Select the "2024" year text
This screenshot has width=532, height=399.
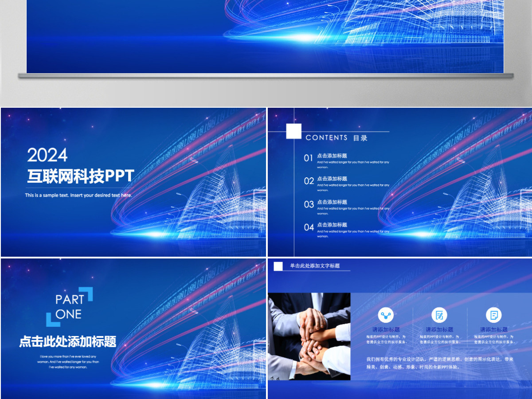point(47,155)
